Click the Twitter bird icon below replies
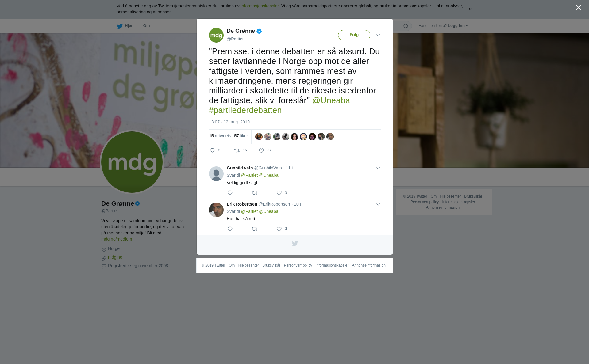The image size is (589, 364). [295, 244]
